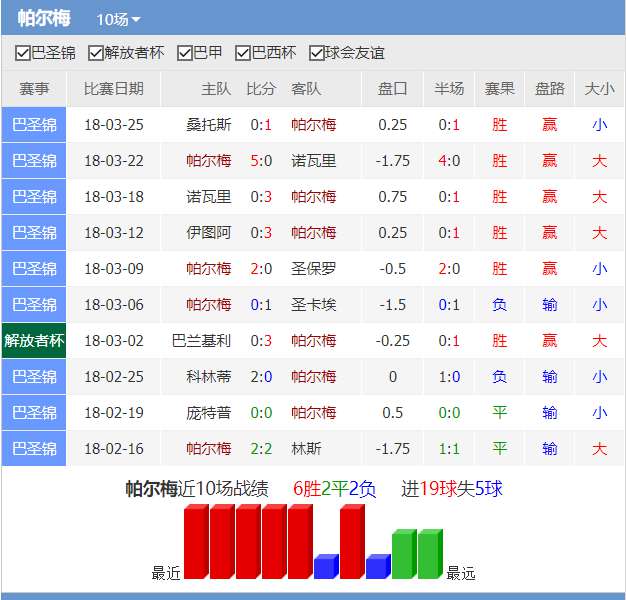
Task: Click the last green bar in results chart
Action: tap(429, 554)
